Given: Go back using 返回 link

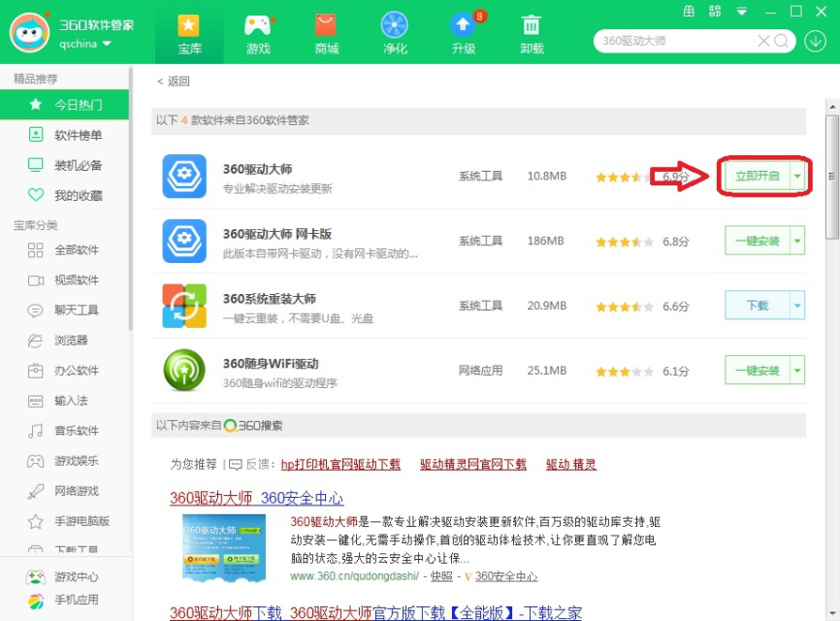Looking at the screenshot, I should tap(173, 81).
